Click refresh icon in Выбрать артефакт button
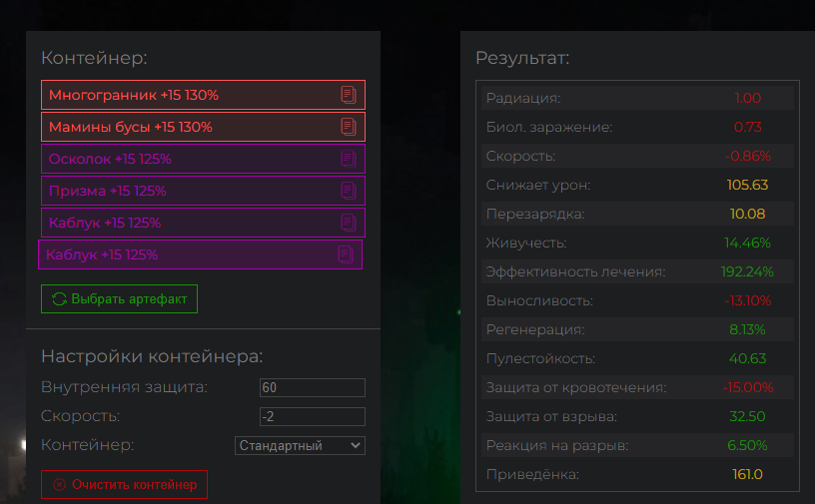Image resolution: width=815 pixels, height=504 pixels. tap(59, 298)
